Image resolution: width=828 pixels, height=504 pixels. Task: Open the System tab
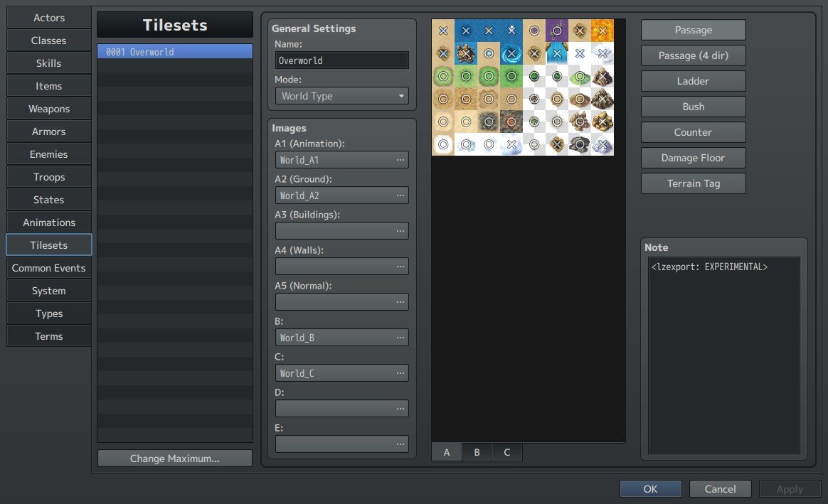coord(48,291)
